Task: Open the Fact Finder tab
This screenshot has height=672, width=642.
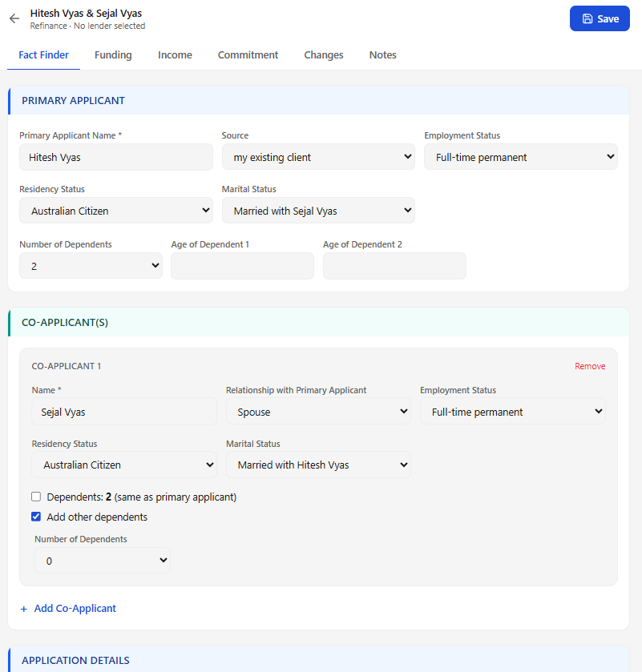Action: tap(43, 54)
